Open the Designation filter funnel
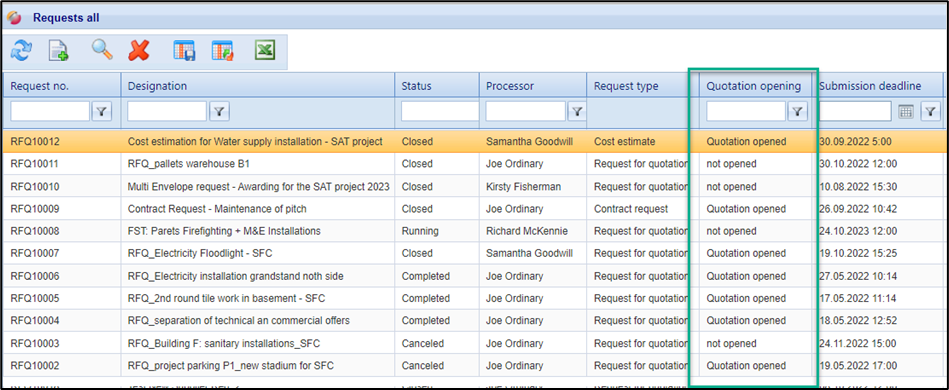Screen dimensions: 949x390 [x=219, y=111]
